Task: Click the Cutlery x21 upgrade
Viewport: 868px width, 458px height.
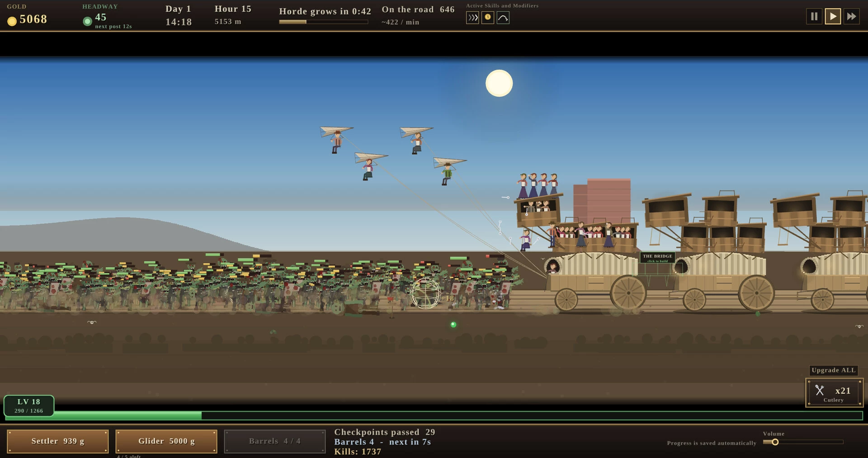Action: click(834, 393)
